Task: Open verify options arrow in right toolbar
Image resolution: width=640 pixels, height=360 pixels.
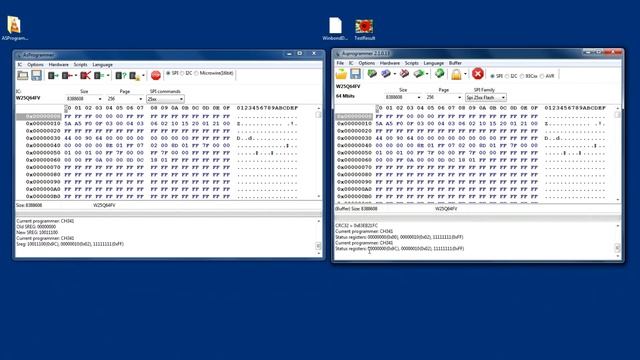Action: click(427, 74)
